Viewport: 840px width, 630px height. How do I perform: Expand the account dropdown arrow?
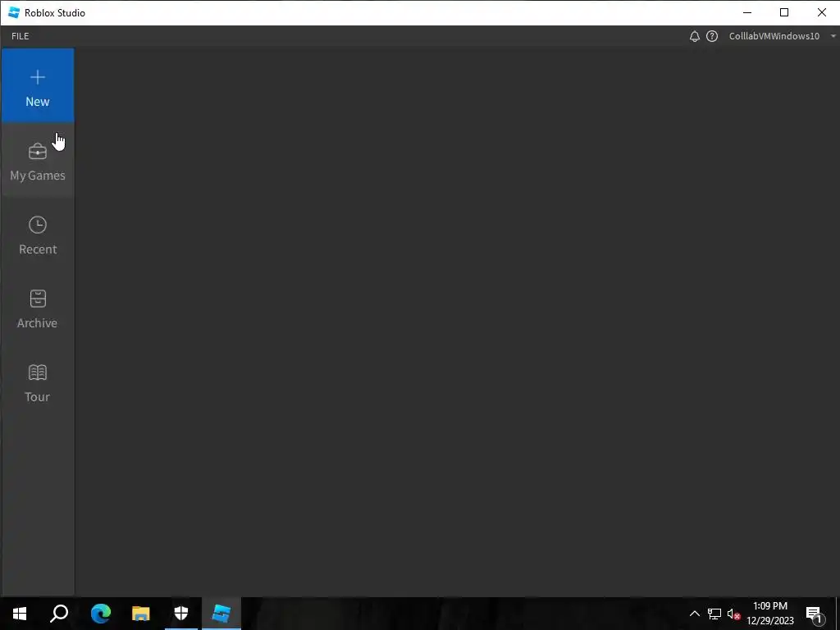[x=833, y=36]
